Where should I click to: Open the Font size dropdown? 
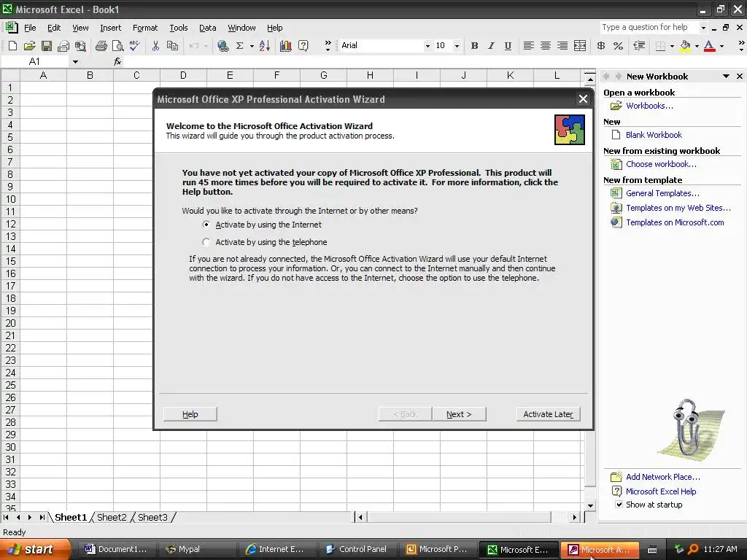tap(457, 46)
